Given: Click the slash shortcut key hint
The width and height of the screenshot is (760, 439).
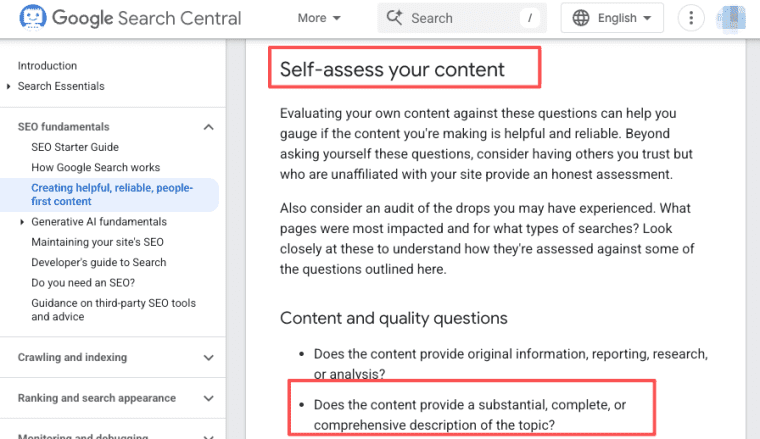Looking at the screenshot, I should (530, 18).
